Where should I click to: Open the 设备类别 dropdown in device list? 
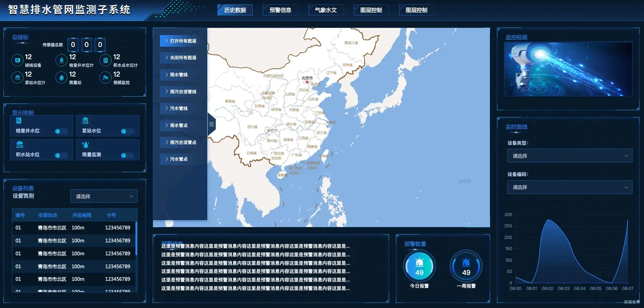tap(104, 196)
